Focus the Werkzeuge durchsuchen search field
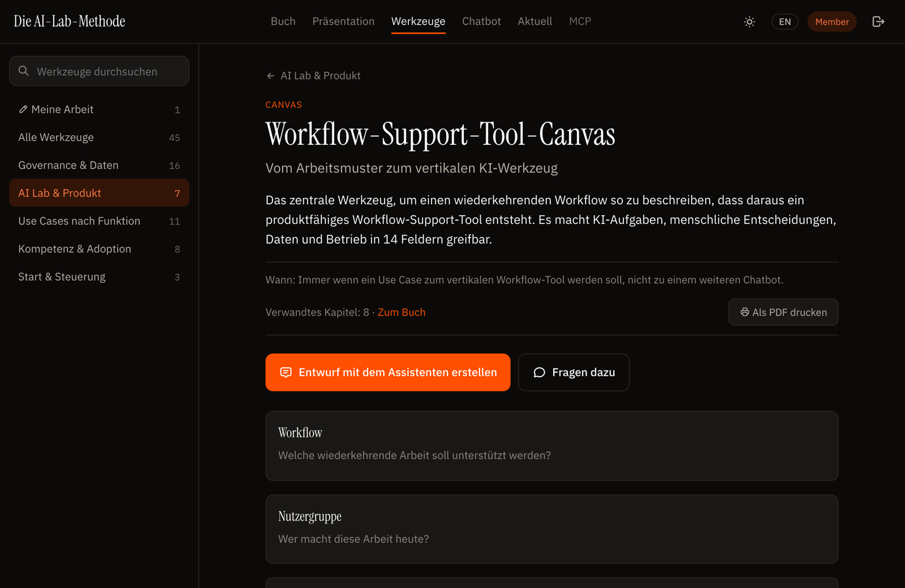 click(99, 71)
